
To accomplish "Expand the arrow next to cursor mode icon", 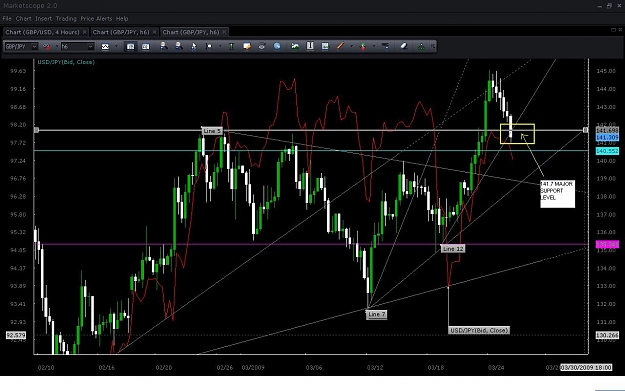I will coord(220,46).
